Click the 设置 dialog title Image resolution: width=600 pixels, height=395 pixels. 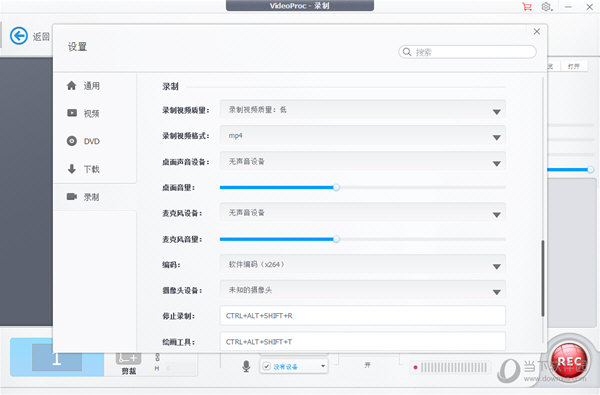(x=77, y=47)
